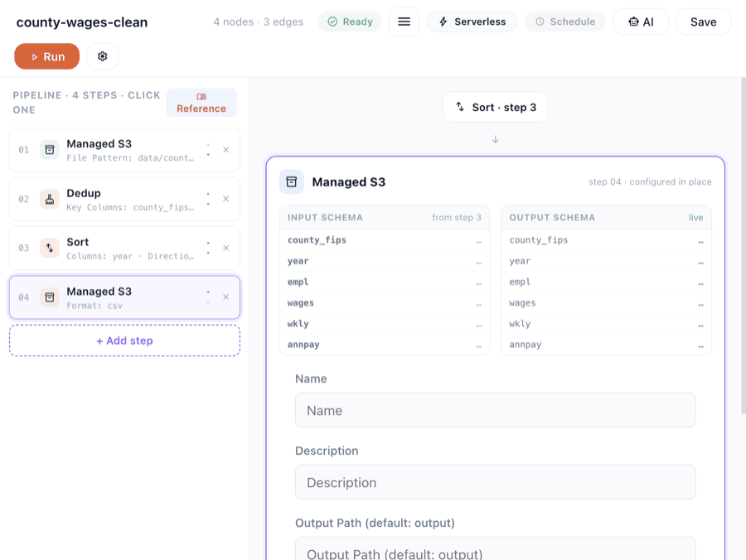Select step 01 Managed S3 in pipeline
This screenshot has height=560, width=746.
[x=124, y=150]
